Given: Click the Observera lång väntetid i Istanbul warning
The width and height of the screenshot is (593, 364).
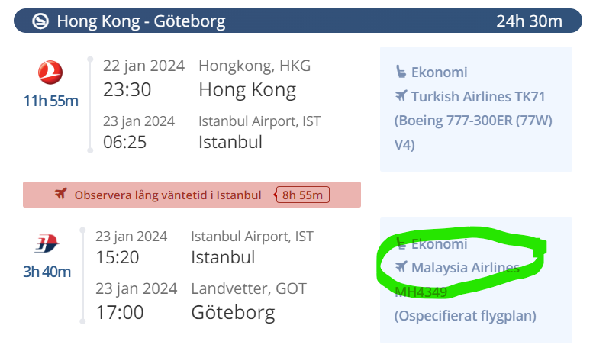Looking at the screenshot, I should pyautogui.click(x=192, y=195).
